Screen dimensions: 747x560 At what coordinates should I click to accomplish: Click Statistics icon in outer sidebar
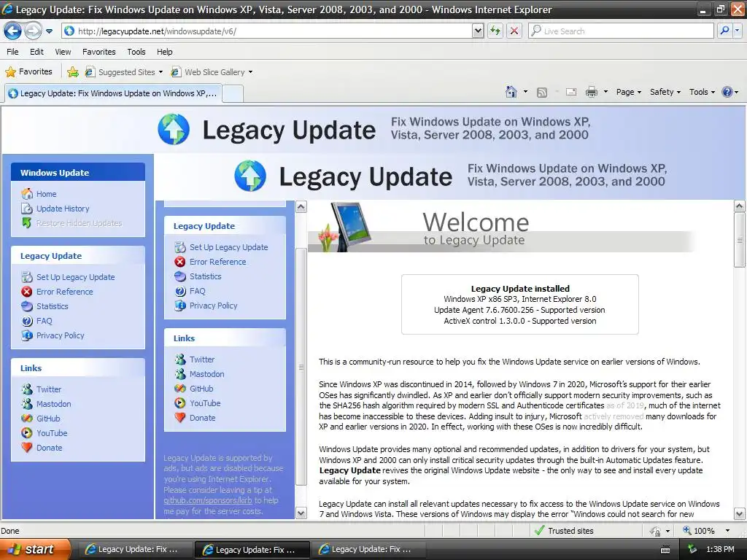pyautogui.click(x=27, y=306)
